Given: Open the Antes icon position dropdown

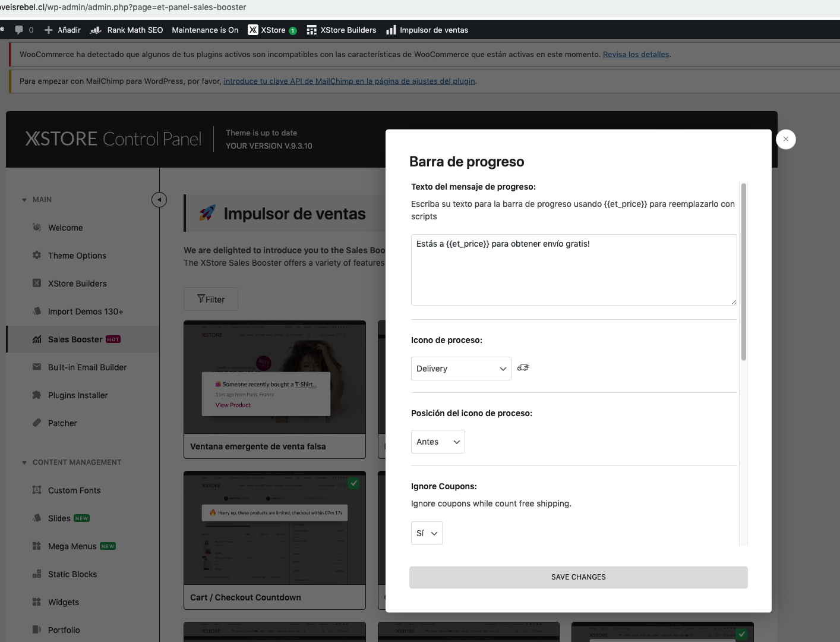Looking at the screenshot, I should [x=438, y=442].
